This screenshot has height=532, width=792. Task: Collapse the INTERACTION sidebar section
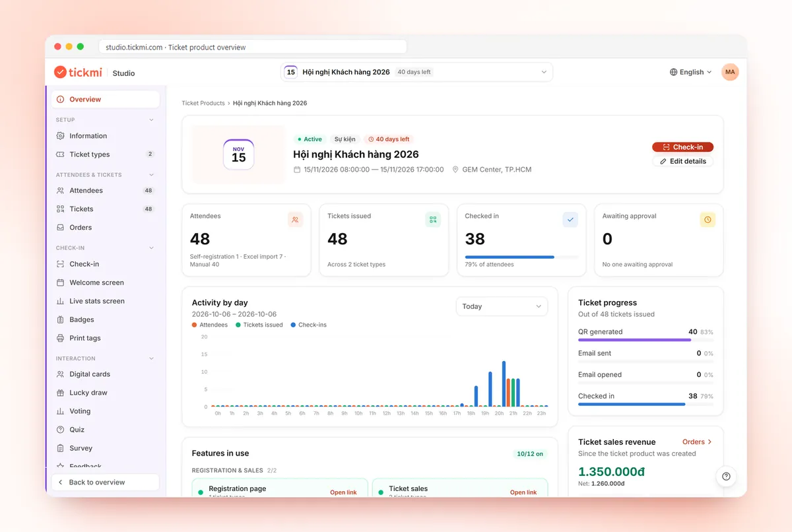pos(151,358)
